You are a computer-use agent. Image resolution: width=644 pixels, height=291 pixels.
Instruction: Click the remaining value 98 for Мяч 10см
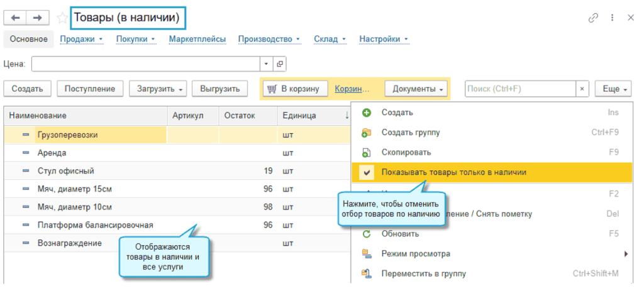pyautogui.click(x=268, y=207)
